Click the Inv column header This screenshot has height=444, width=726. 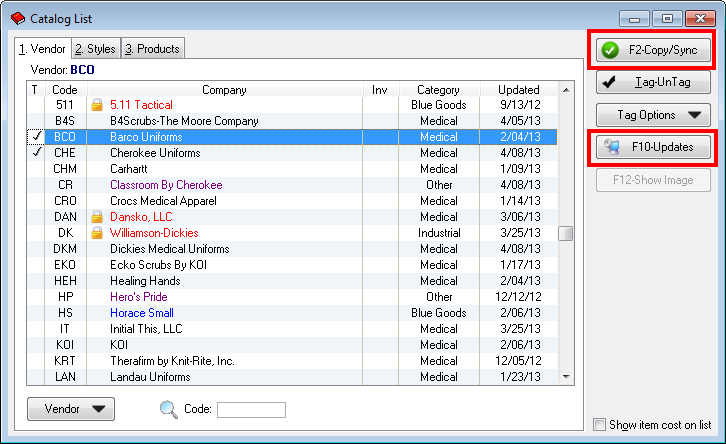380,89
